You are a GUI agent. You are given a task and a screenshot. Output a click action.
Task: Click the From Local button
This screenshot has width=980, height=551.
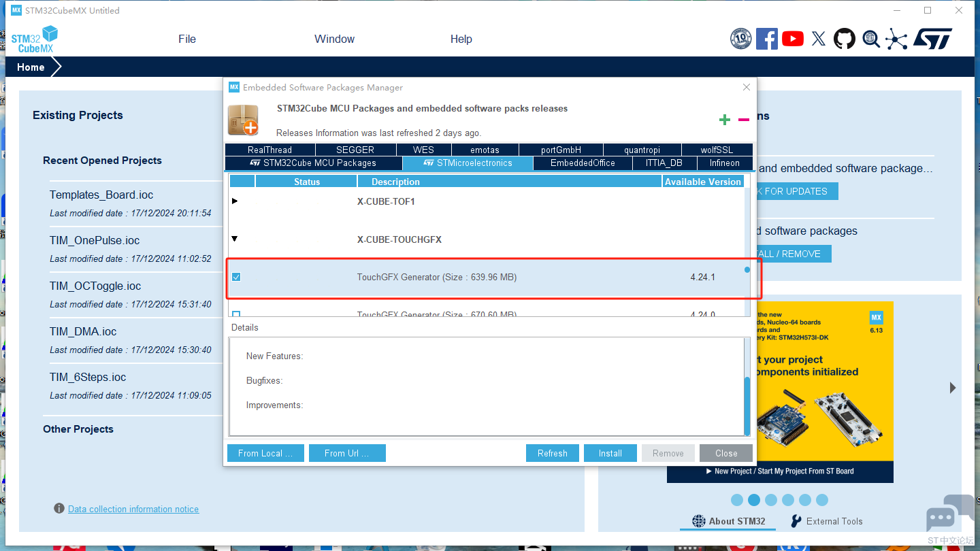(x=265, y=453)
